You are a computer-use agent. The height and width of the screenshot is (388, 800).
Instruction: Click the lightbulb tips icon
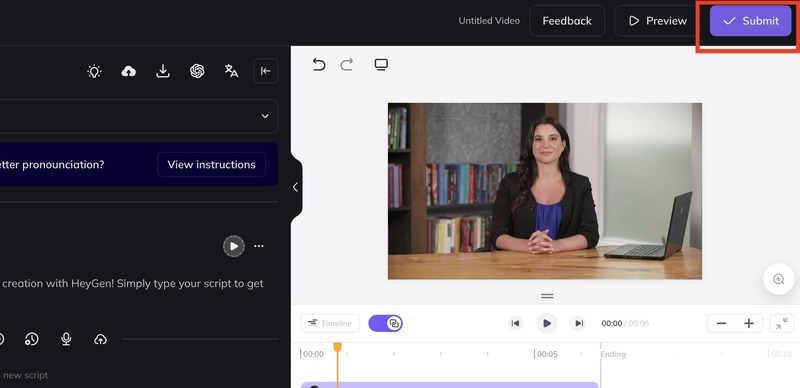(x=94, y=71)
